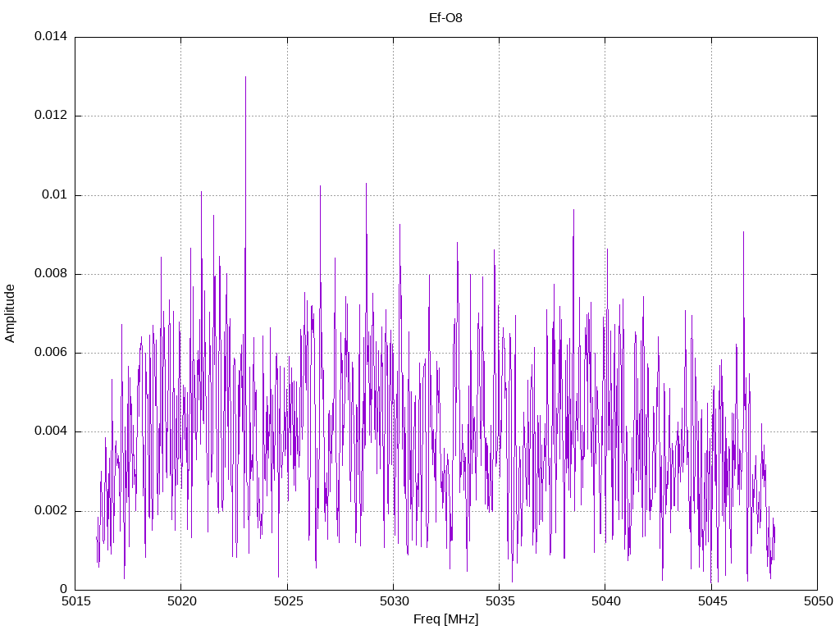Click the 0.008 y-axis tick label
The height and width of the screenshot is (630, 840).
click(x=51, y=273)
